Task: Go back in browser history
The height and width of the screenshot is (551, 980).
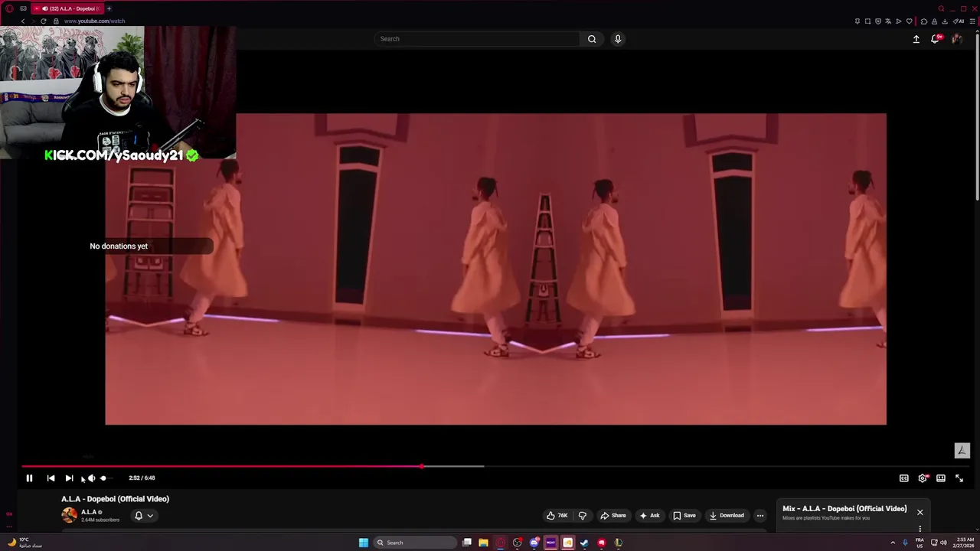Action: click(23, 21)
